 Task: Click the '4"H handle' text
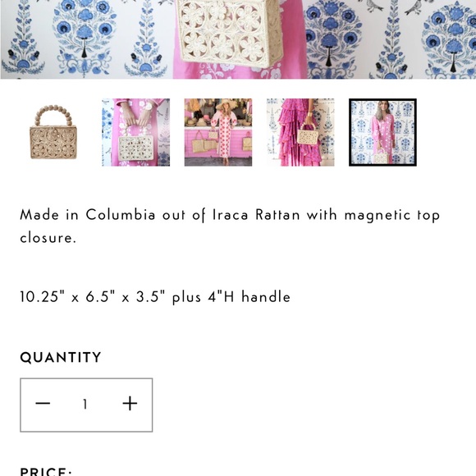[x=249, y=296]
